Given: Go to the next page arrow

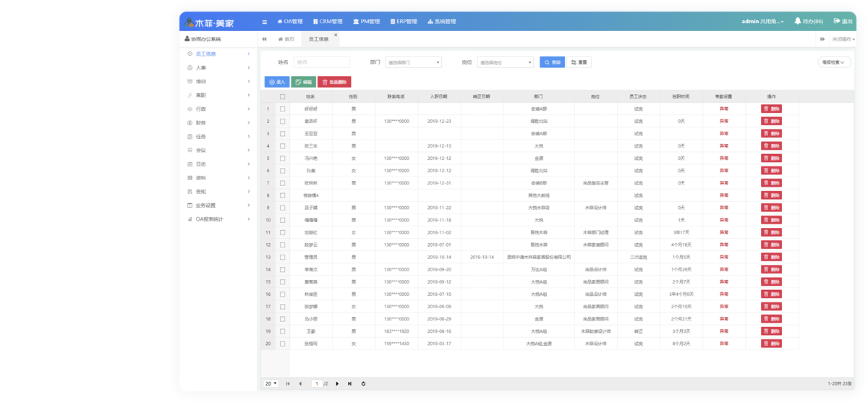Looking at the screenshot, I should [x=338, y=383].
